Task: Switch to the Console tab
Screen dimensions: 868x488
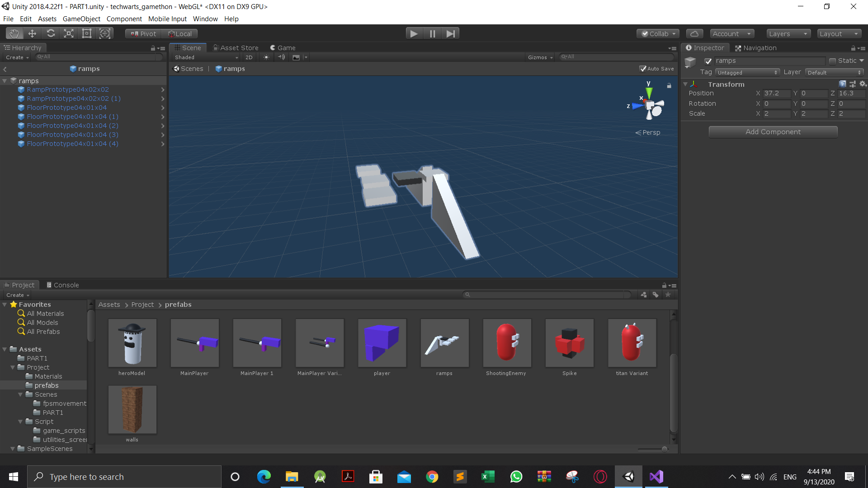Action: [63, 285]
